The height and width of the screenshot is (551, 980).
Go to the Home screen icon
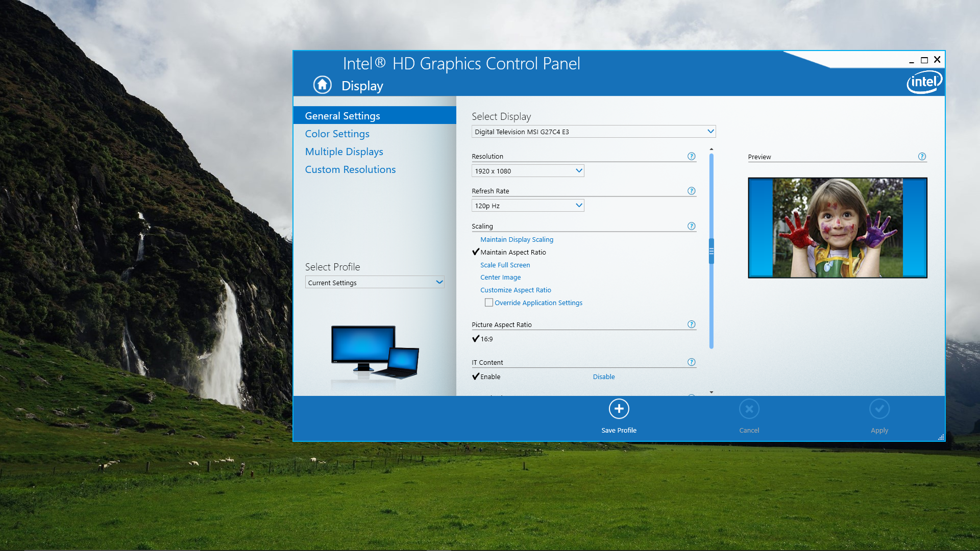(322, 85)
